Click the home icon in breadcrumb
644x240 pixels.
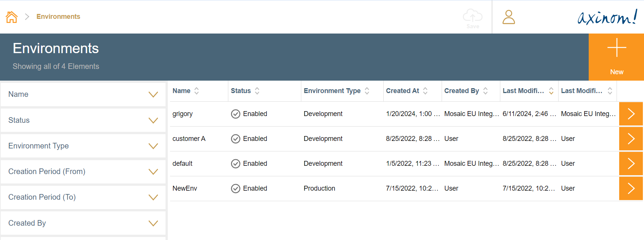(12, 17)
